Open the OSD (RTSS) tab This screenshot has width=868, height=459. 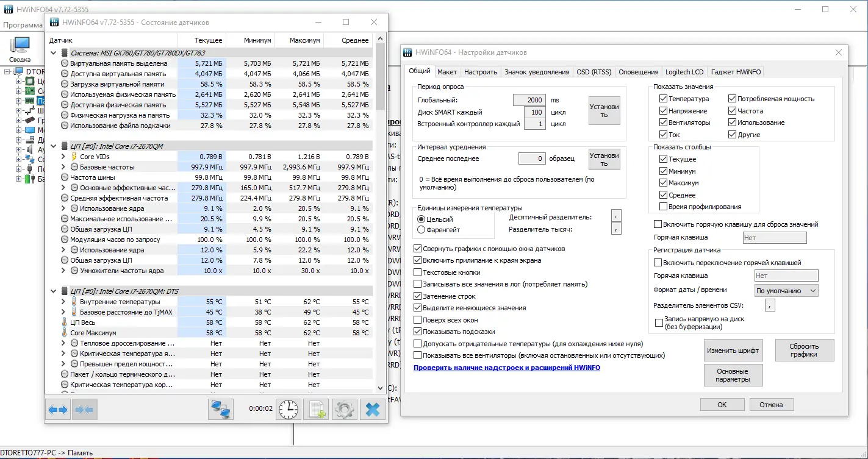[x=594, y=72]
